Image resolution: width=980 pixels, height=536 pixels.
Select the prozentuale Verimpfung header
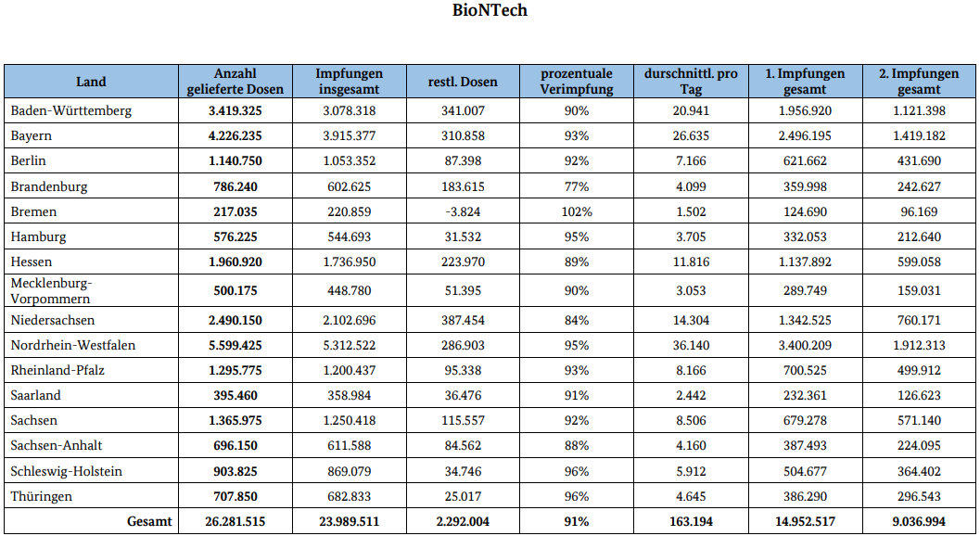click(577, 82)
